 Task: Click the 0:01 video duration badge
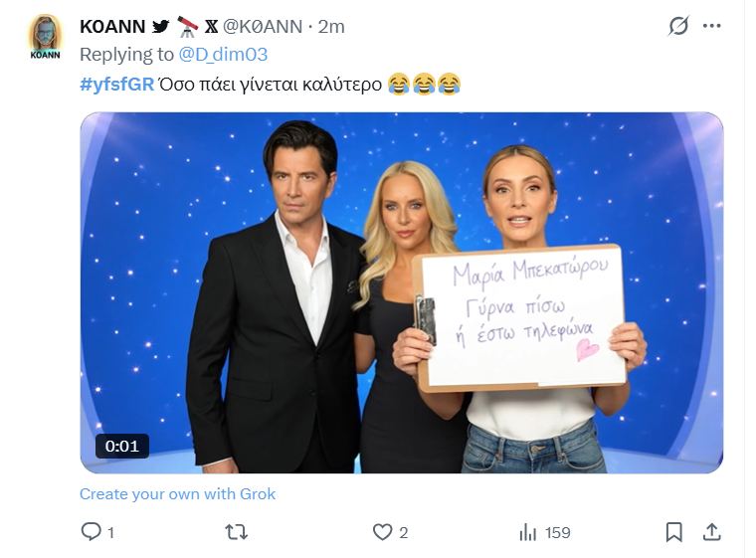pyautogui.click(x=121, y=446)
